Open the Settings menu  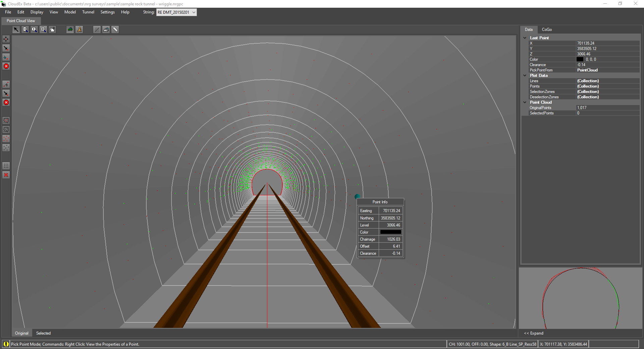pyautogui.click(x=108, y=12)
